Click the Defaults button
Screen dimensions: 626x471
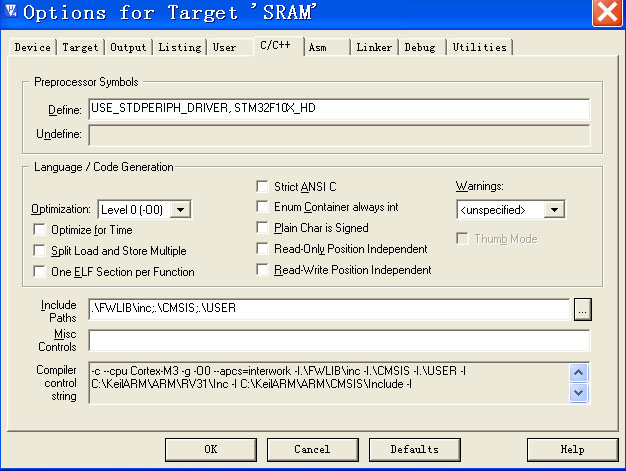(x=414, y=449)
